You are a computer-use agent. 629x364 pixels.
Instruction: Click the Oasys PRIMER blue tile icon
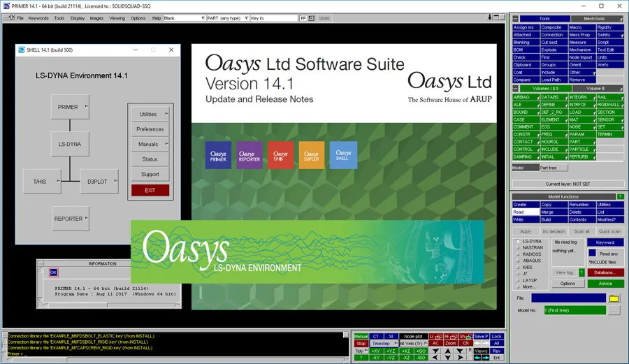click(218, 154)
